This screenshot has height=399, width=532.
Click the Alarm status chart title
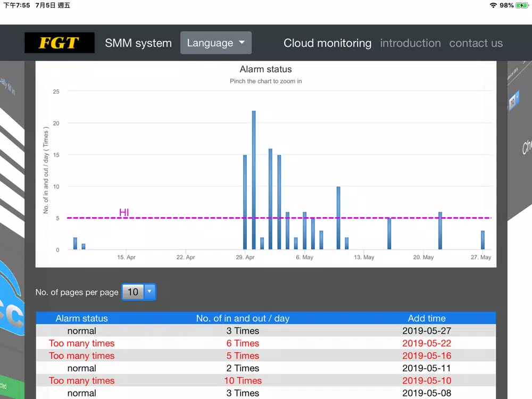[x=265, y=69]
